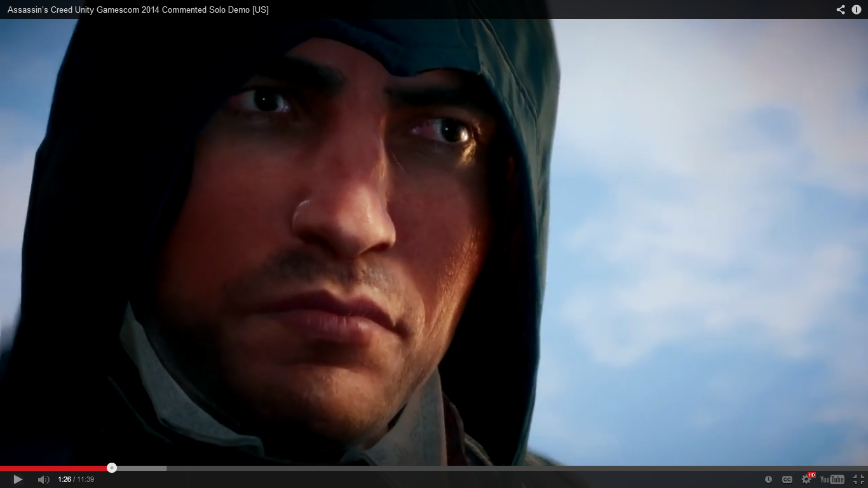Exit full screen mode
The image size is (868, 488).
click(x=858, y=479)
